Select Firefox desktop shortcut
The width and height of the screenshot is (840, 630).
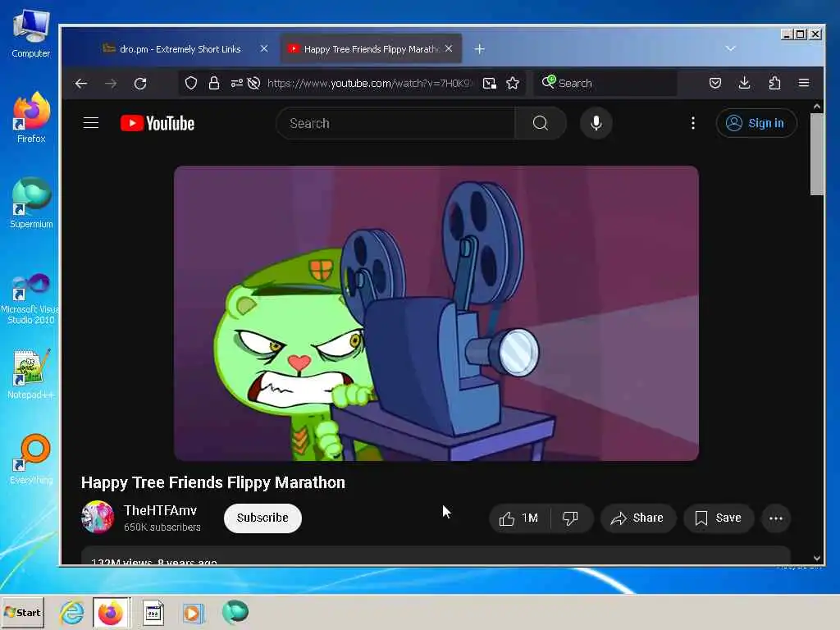pos(31,118)
